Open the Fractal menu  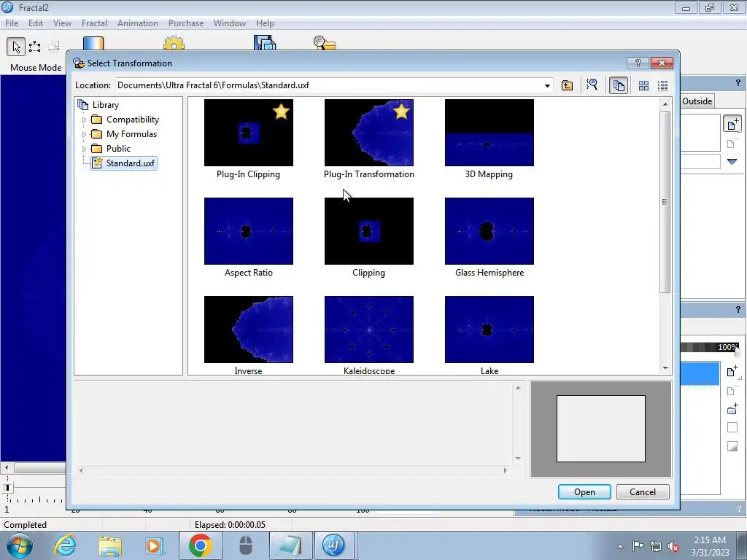(94, 23)
